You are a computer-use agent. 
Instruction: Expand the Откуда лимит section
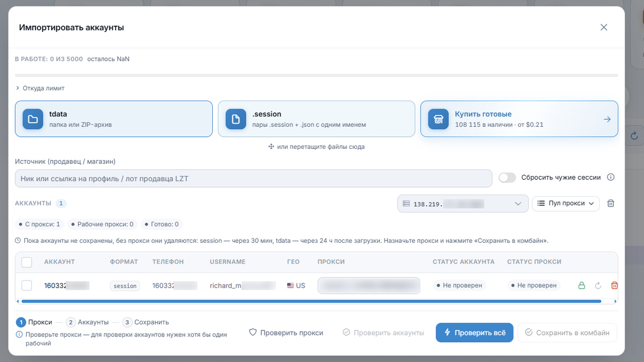click(40, 88)
